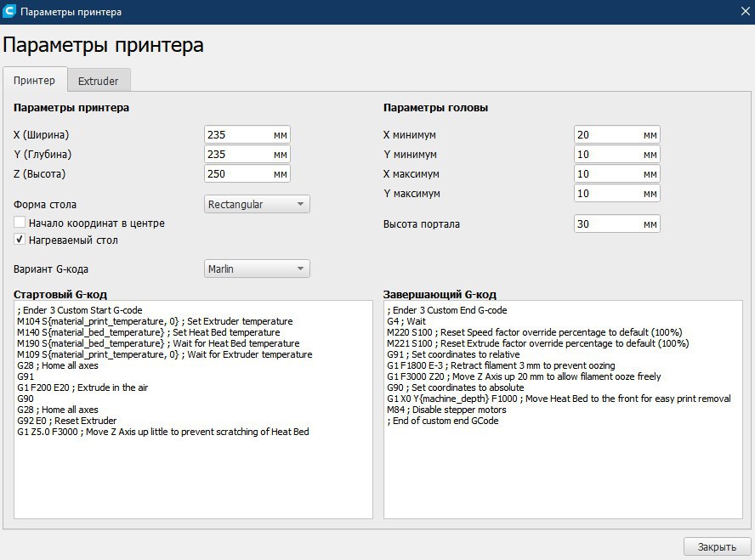This screenshot has height=560, width=755.
Task: Edit the Высота портала value field
Action: 616,223
